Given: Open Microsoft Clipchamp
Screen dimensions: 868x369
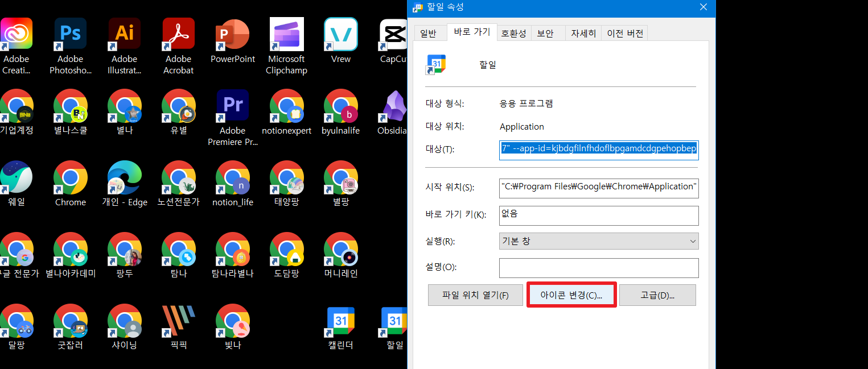Looking at the screenshot, I should 286,34.
